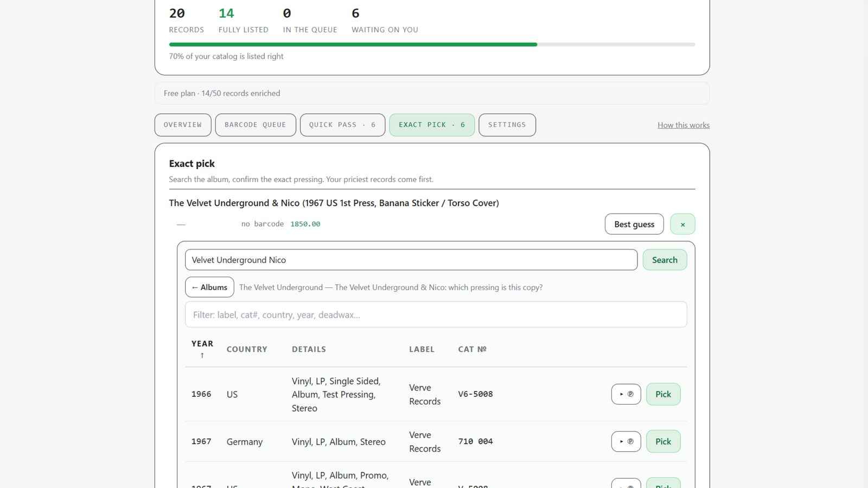868x488 pixels.
Task: Click the Germany country cell
Action: 245,442
